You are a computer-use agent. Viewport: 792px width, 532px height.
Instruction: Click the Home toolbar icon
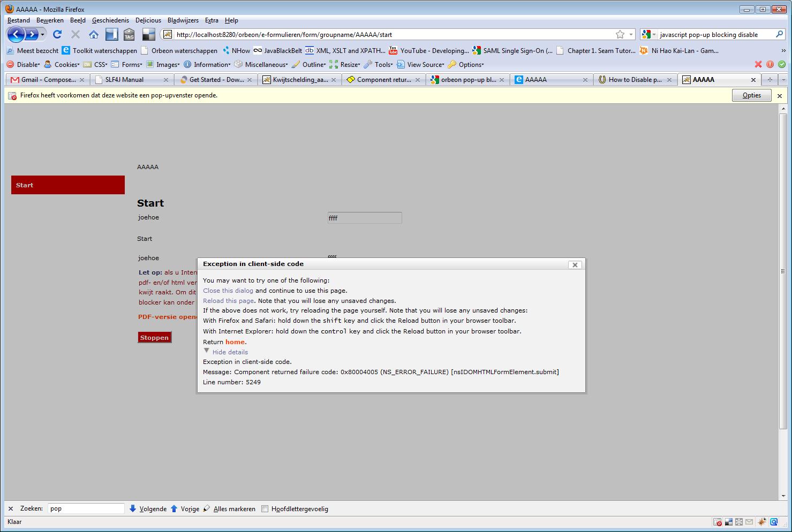pyautogui.click(x=94, y=35)
